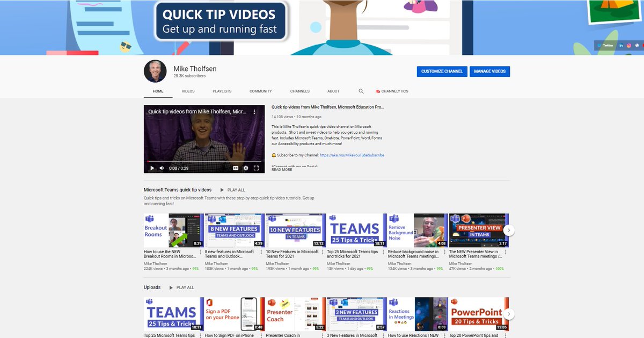Viewport: 644px width, 338px height.
Task: Click title 'How to Sign PDF on iPhone'
Action: click(x=229, y=335)
